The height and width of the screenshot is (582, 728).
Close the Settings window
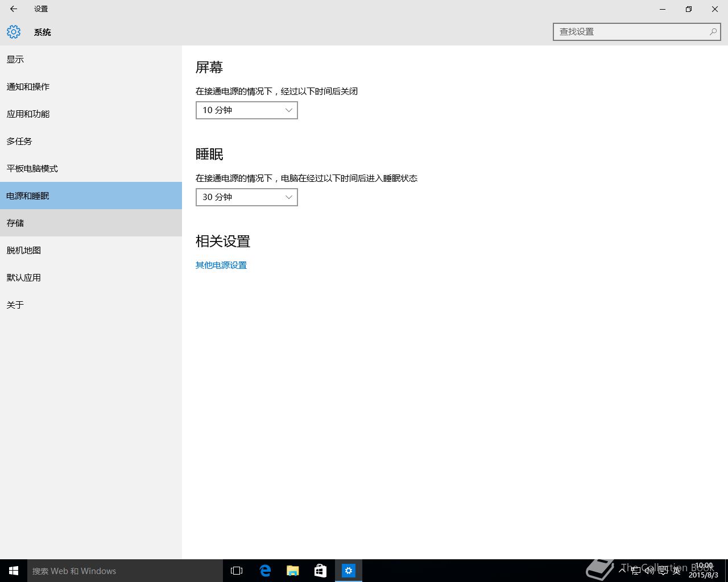715,9
